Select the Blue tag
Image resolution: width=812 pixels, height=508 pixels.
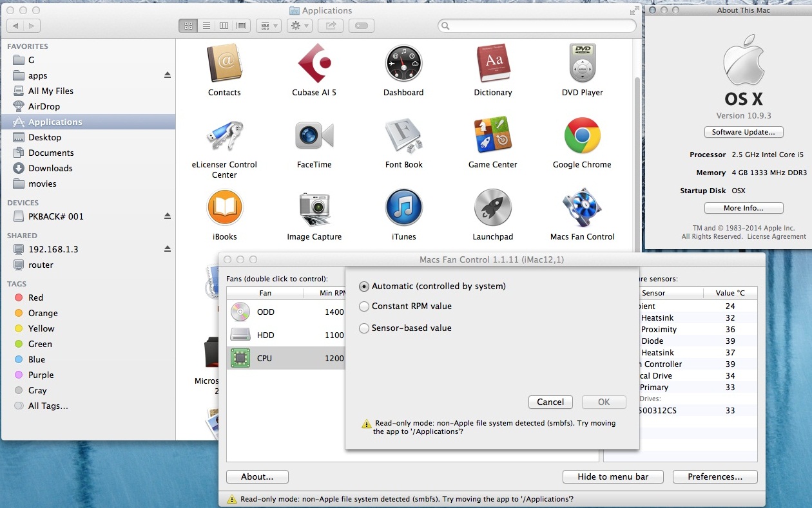pos(88,359)
